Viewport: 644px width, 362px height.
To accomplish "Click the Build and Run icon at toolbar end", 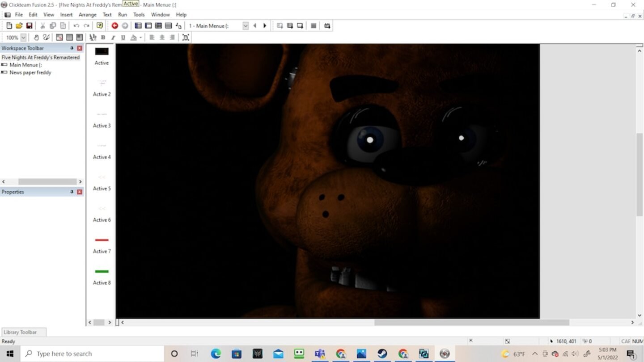I will (327, 26).
